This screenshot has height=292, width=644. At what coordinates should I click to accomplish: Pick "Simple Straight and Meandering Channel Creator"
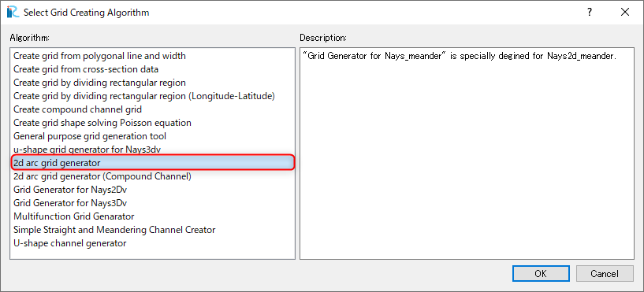coord(114,230)
